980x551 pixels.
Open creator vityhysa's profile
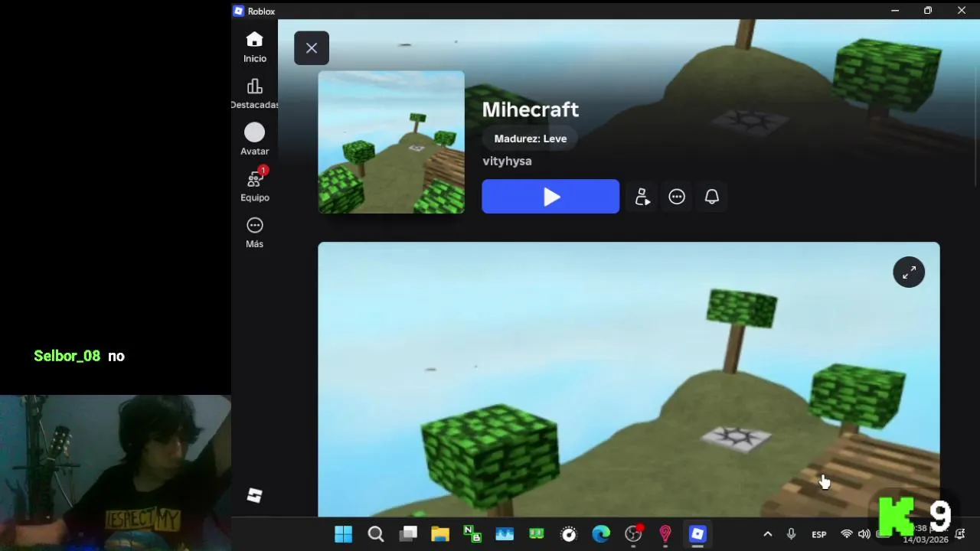(x=507, y=161)
